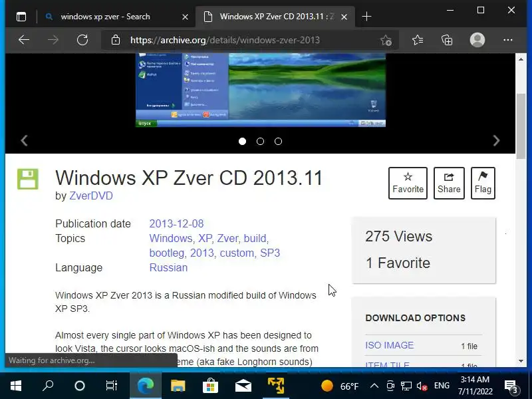Open Cortana from the taskbar
Screen dimensions: 532x399
coord(80,386)
